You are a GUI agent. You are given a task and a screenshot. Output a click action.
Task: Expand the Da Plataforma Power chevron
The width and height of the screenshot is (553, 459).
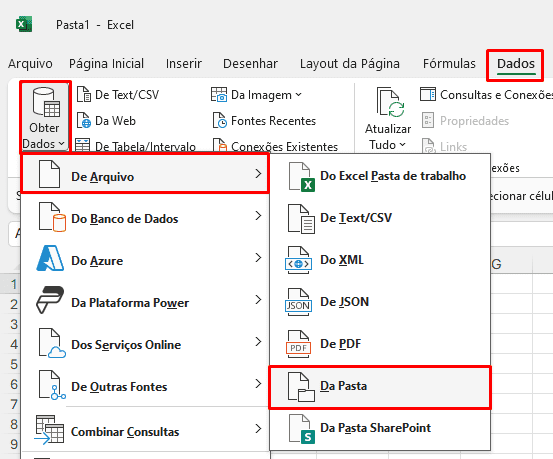pos(259,300)
